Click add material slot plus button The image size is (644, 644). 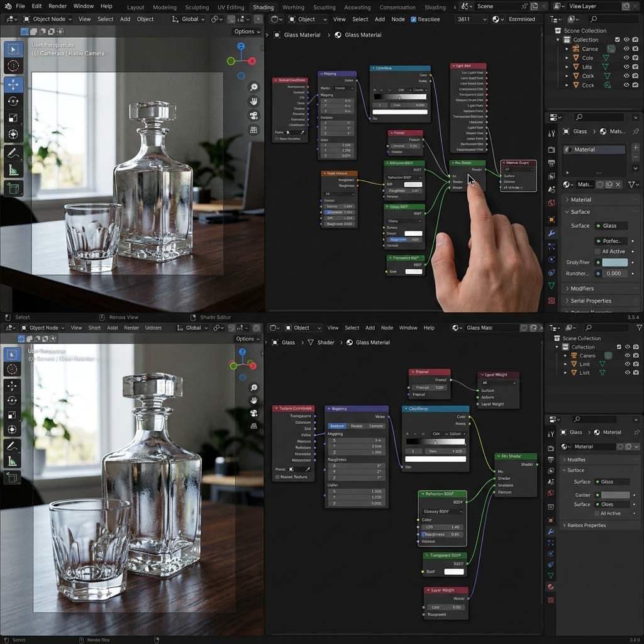coord(635,147)
